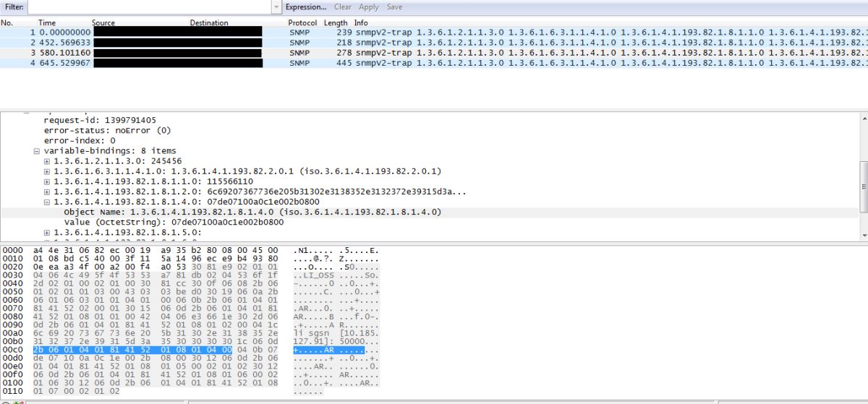Select the Object Name line in details
This screenshot has height=404, width=868.
(252, 212)
